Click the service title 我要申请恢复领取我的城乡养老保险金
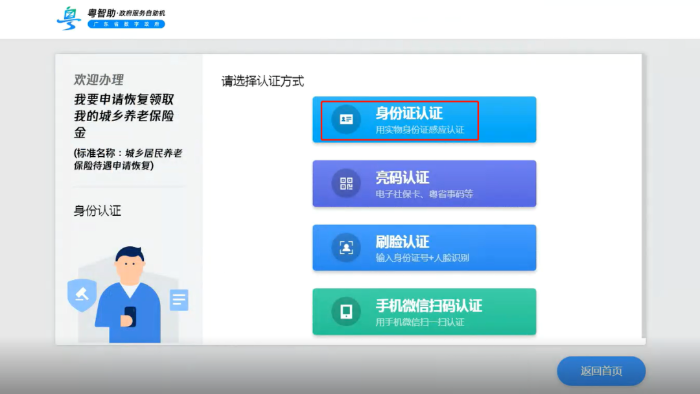 coord(124,116)
